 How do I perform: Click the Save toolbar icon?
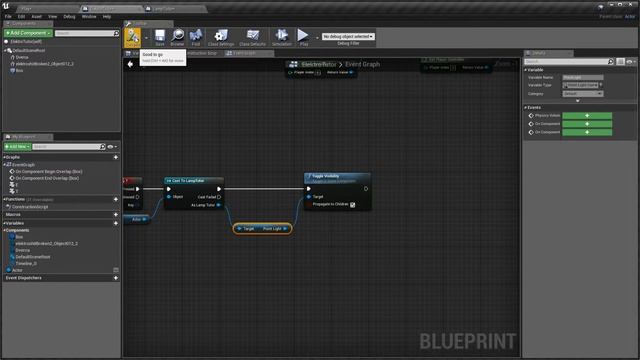160,37
